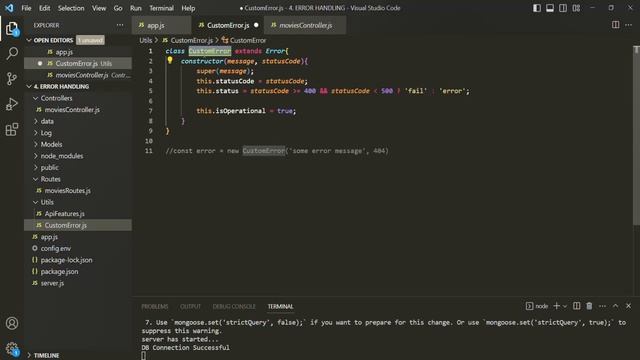Screen dimensions: 640x360
Task: Select the Terminal panel tab
Action: (280, 306)
